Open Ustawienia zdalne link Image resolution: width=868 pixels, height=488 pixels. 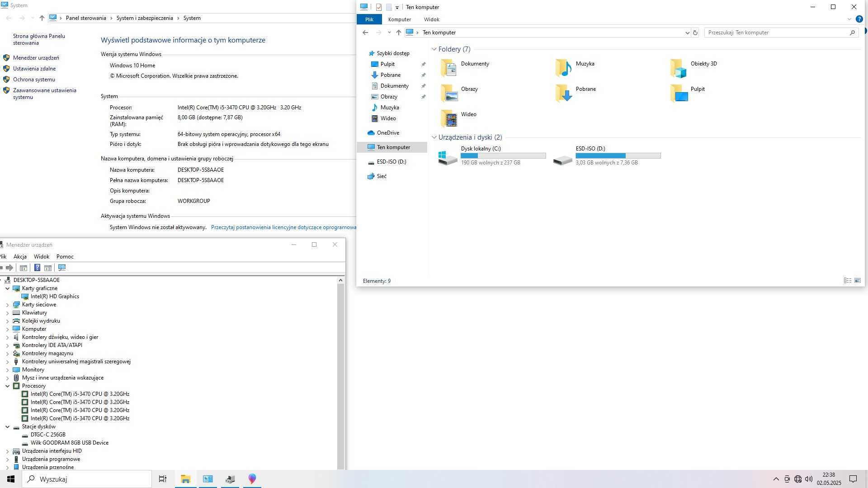click(34, 69)
